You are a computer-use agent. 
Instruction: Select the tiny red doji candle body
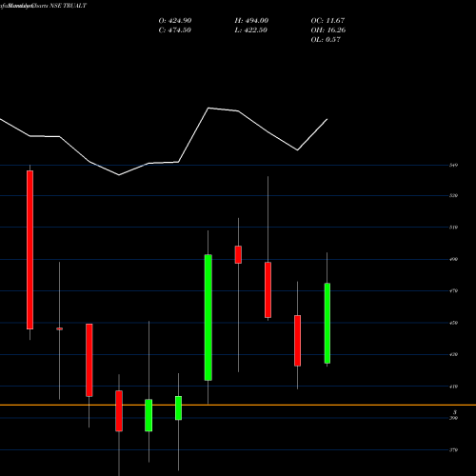click(x=60, y=328)
